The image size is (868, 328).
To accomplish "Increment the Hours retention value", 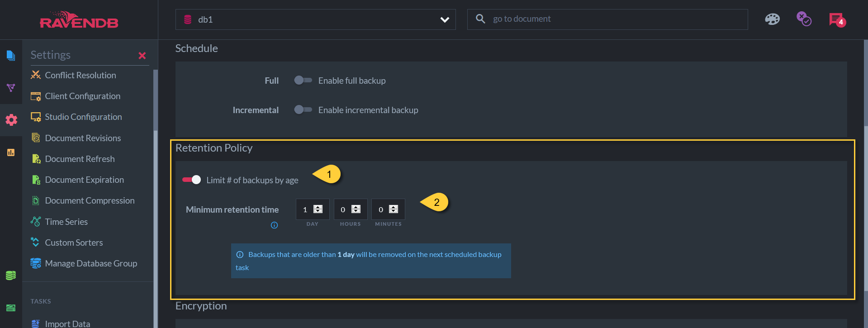I will pyautogui.click(x=356, y=207).
